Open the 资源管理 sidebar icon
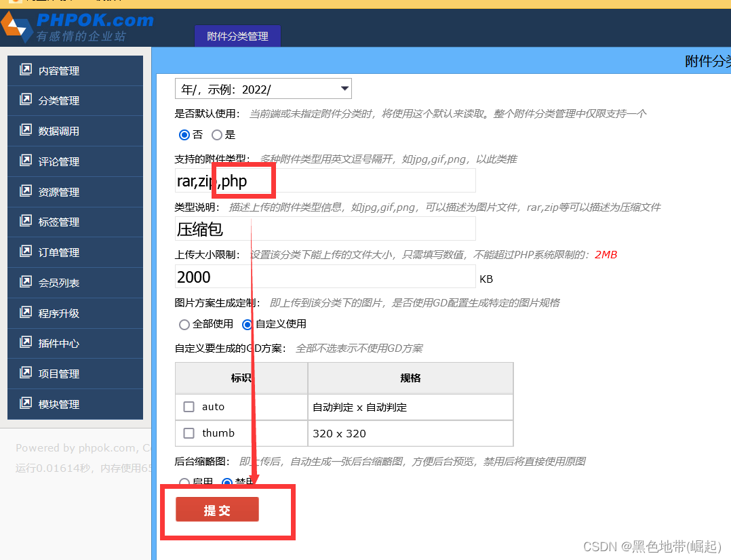The width and height of the screenshot is (731, 560). (x=27, y=192)
